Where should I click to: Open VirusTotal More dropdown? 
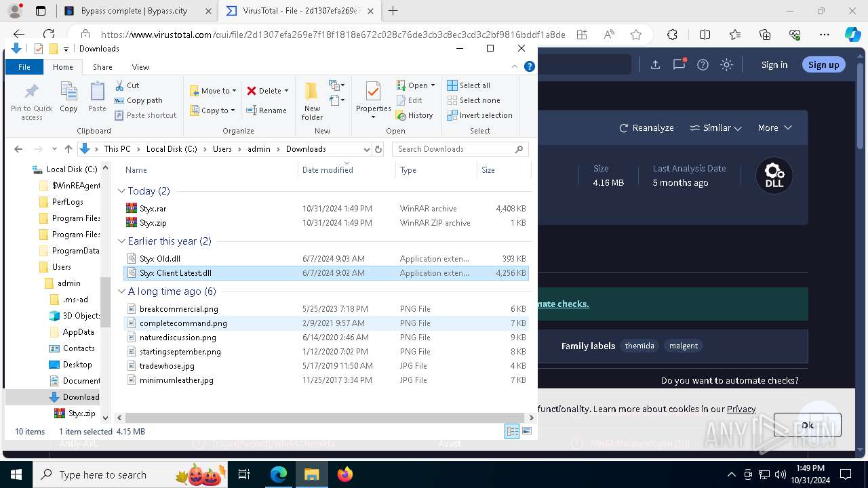point(774,127)
